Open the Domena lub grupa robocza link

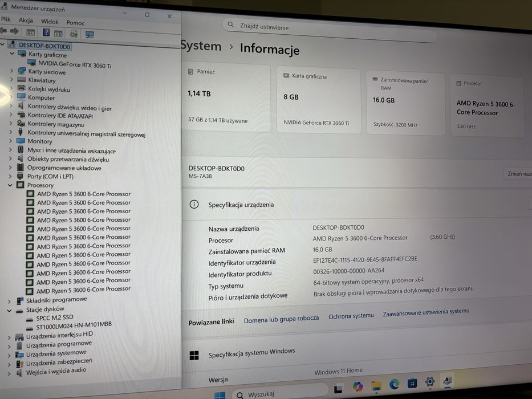pyautogui.click(x=281, y=319)
